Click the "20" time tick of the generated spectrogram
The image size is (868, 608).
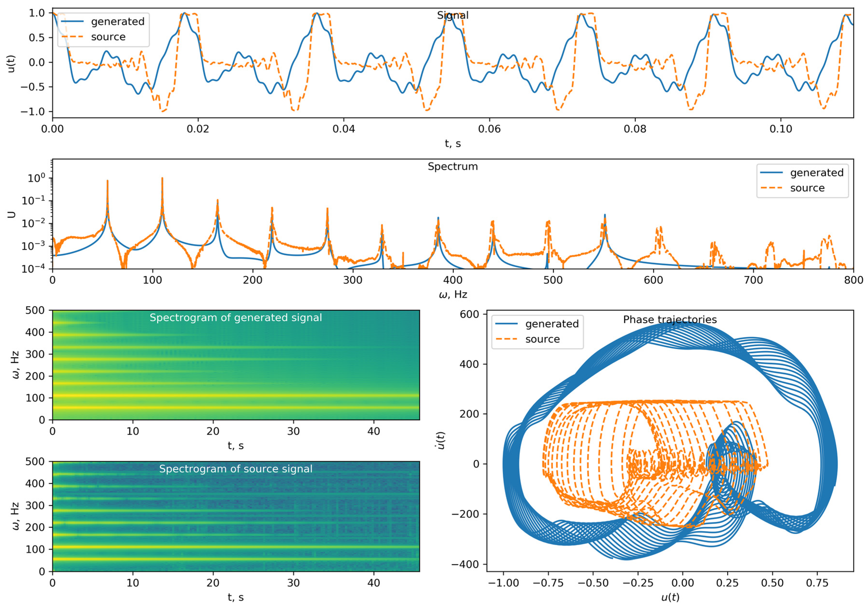(x=213, y=432)
